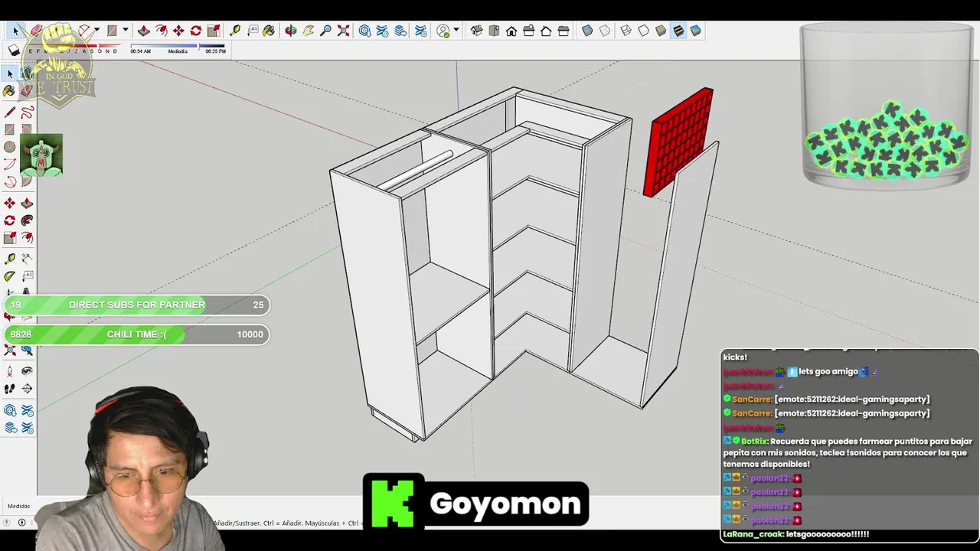The image size is (980, 551).
Task: Select the Pie tool in left toolbar
Action: tap(28, 181)
